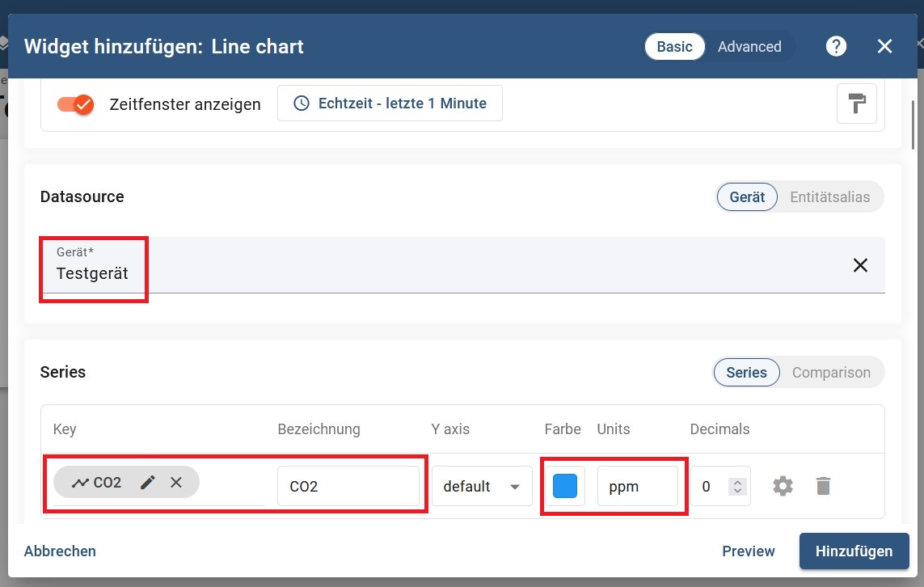Delete the CO2 series row
Viewport: 924px width, 587px height.
822,486
